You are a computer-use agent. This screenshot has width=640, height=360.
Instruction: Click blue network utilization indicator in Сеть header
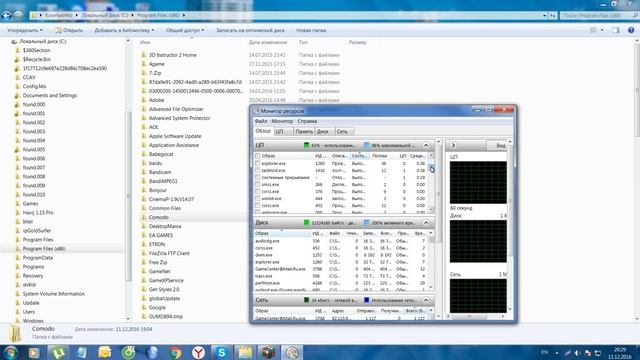tap(367, 300)
